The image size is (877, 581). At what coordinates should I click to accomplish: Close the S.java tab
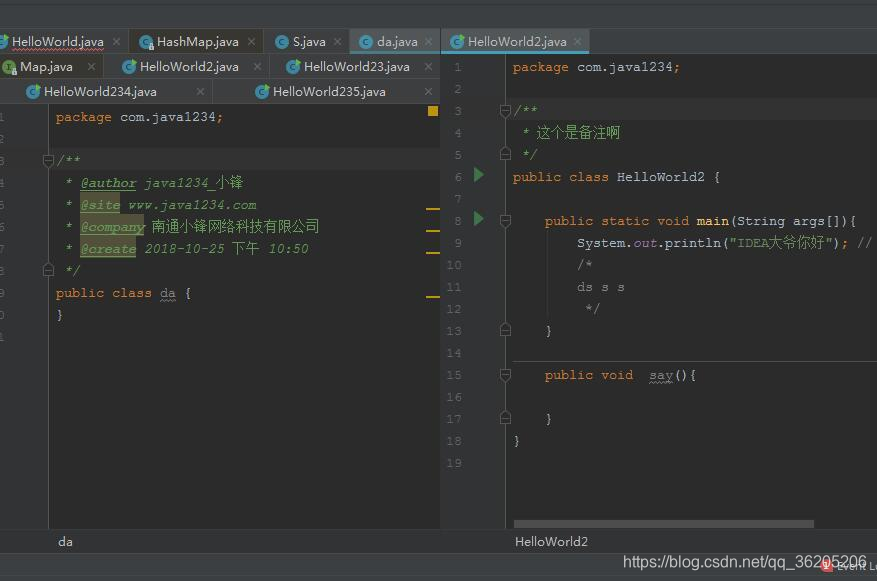pos(337,42)
